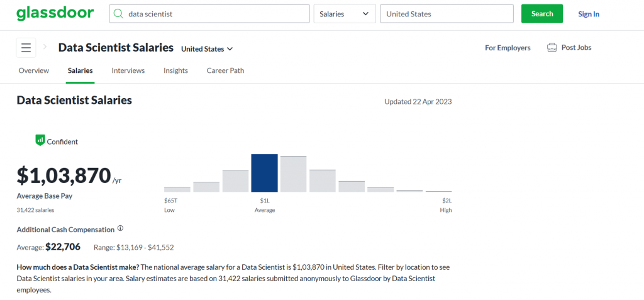The image size is (644, 300).
Task: Click the $1,03,870 average pay figure
Action: (64, 175)
